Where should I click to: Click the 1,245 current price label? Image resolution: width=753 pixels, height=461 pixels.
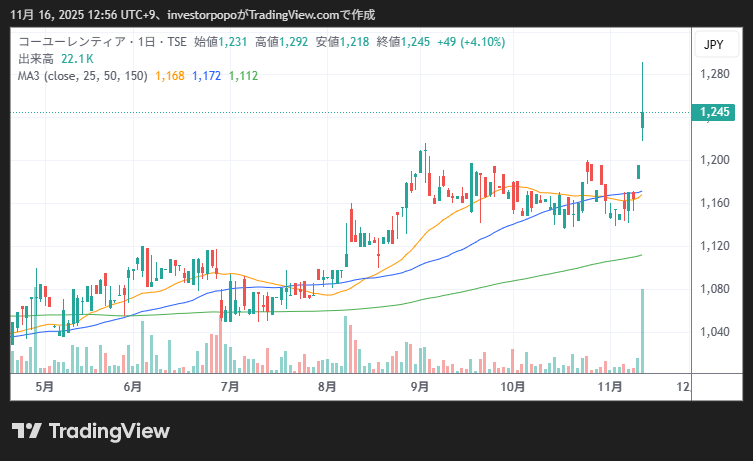click(x=713, y=112)
